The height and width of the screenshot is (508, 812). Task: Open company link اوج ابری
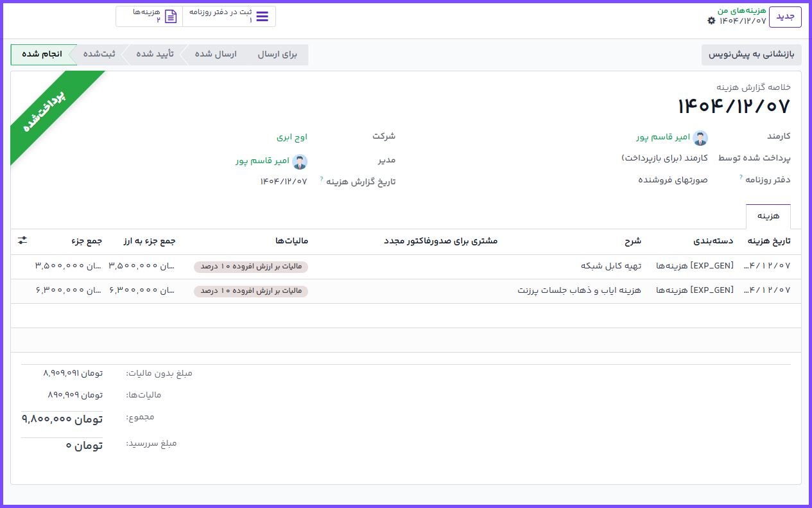(x=292, y=137)
